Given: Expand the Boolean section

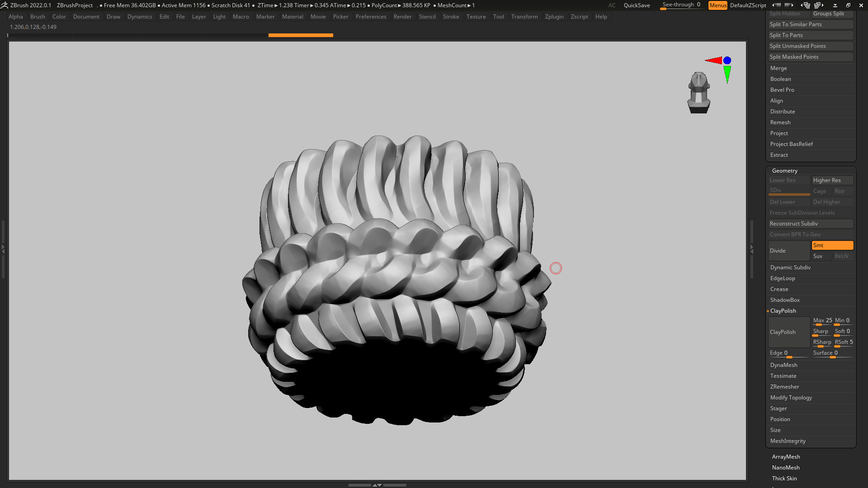Looking at the screenshot, I should [x=780, y=79].
